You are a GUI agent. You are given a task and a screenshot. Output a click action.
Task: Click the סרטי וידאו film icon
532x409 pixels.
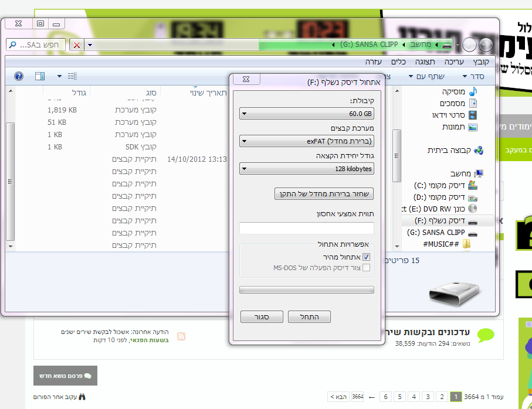473,115
